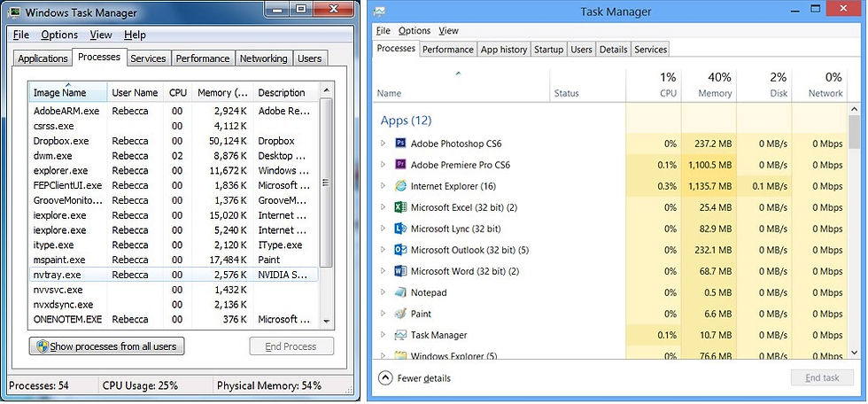Click the Task Manager row icon
Screen dimensions: 868x404
pos(401,335)
